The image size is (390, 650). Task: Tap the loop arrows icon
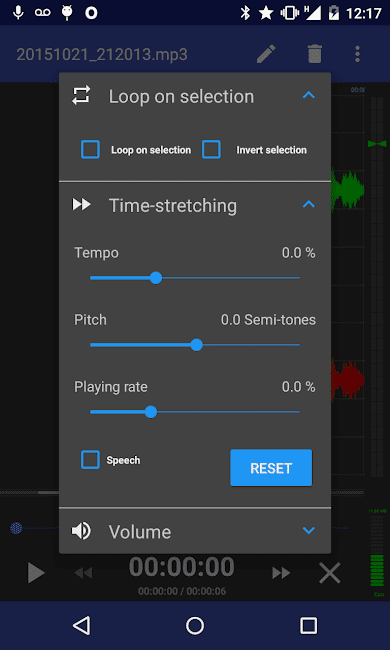tap(81, 96)
